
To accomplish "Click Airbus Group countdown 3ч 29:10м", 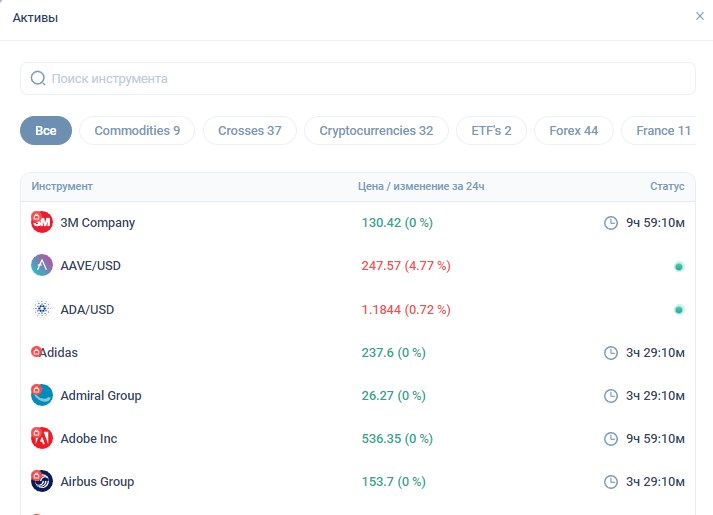I will [655, 482].
